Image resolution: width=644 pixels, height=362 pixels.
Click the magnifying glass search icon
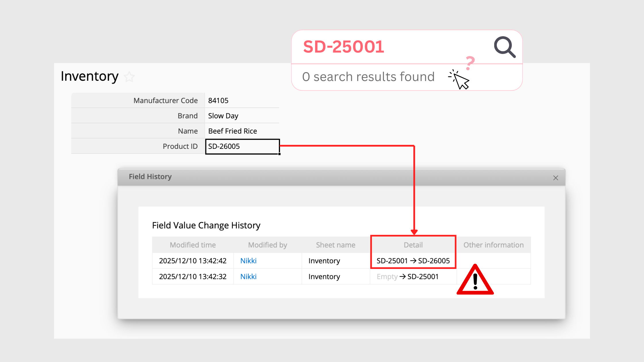pos(505,47)
